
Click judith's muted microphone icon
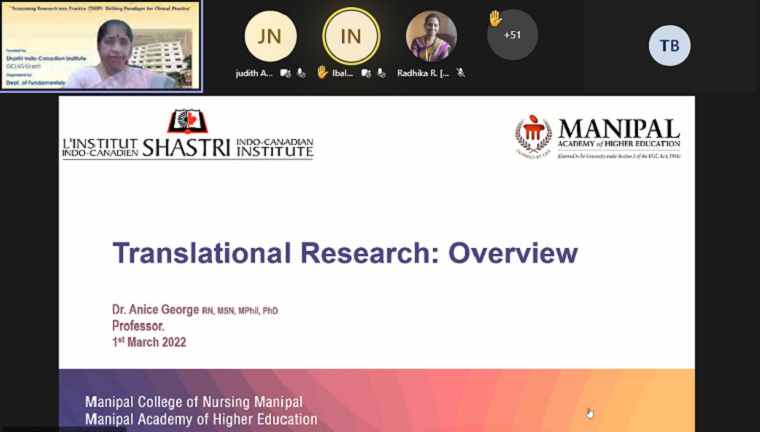300,73
